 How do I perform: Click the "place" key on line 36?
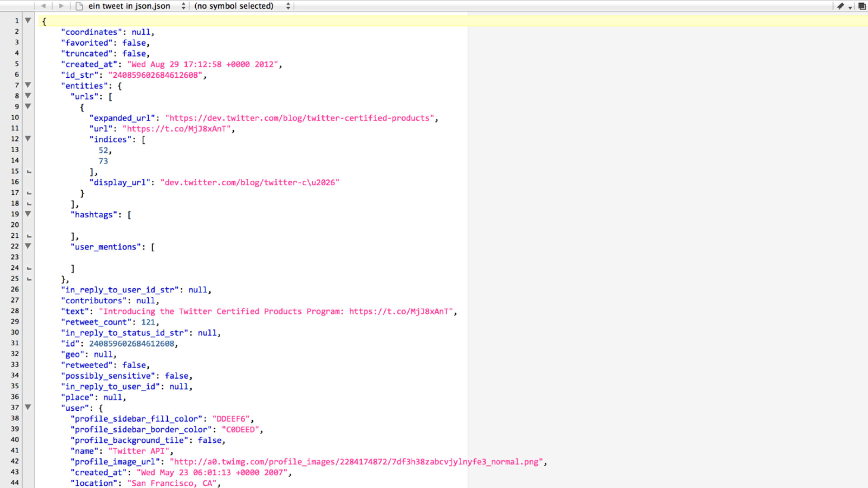click(x=77, y=398)
